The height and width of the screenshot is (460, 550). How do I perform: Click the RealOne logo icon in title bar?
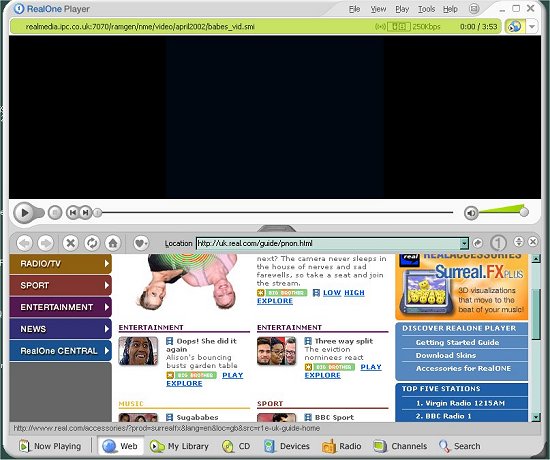[x=19, y=9]
